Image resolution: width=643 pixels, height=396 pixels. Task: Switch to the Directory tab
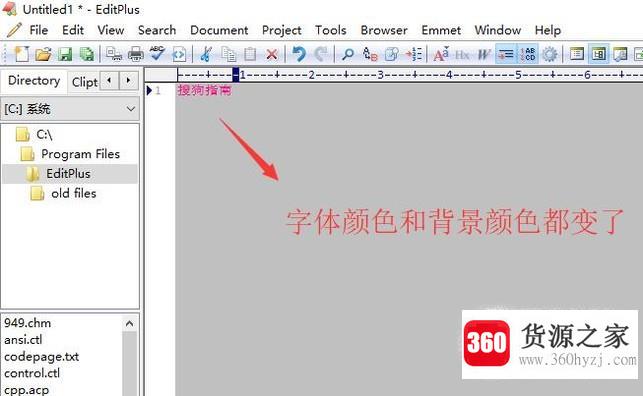34,81
